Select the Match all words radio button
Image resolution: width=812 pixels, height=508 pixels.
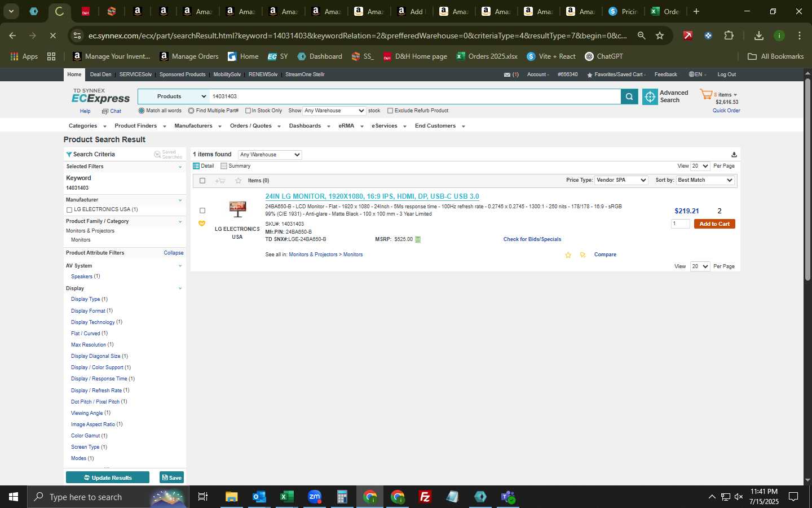[142, 111]
